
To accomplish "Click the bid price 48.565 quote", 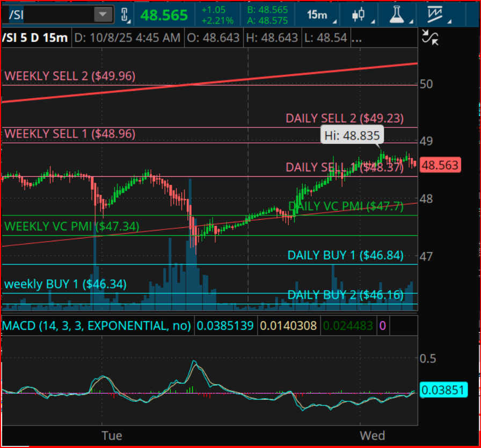I will tap(267, 10).
